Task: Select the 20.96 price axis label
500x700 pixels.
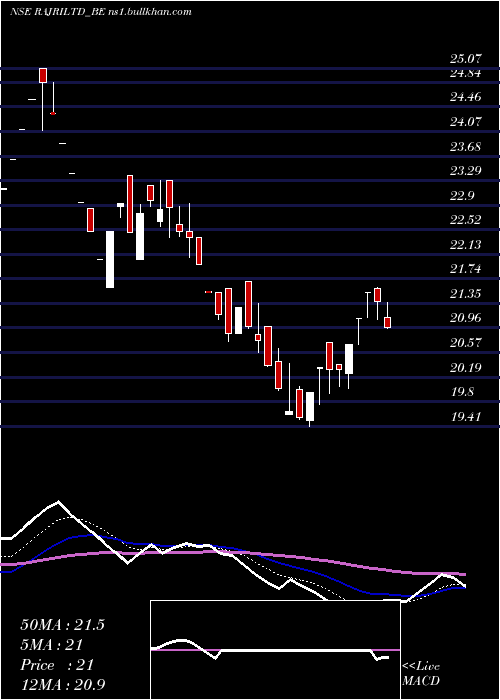Action: (466, 318)
